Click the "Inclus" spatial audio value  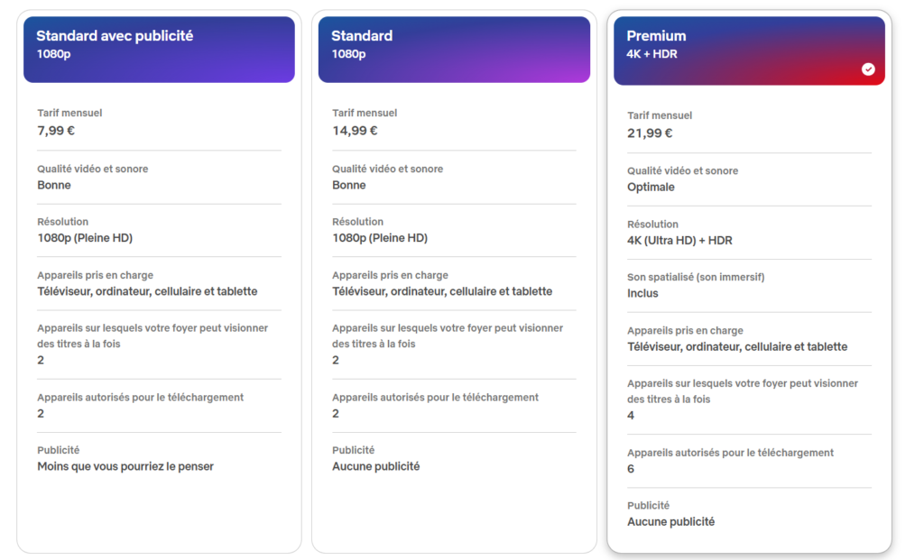(x=643, y=294)
